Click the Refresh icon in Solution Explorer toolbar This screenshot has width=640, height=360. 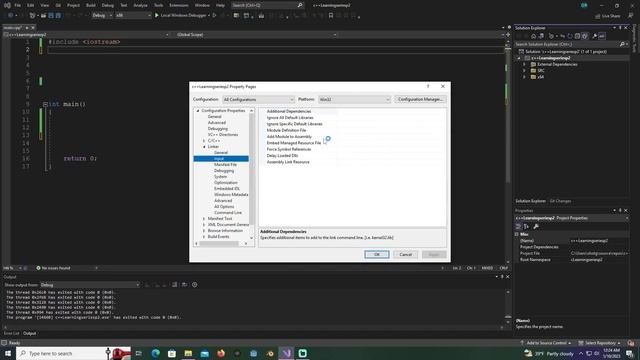coord(570,36)
